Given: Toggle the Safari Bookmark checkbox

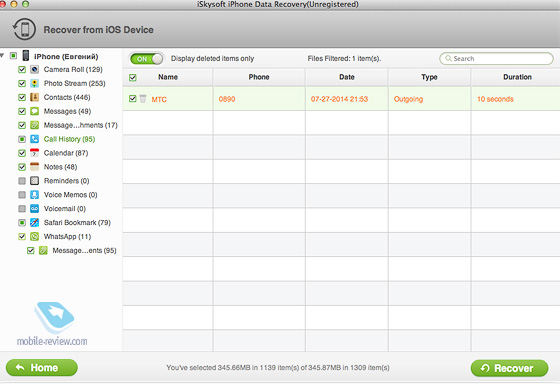Looking at the screenshot, I should pos(22,223).
